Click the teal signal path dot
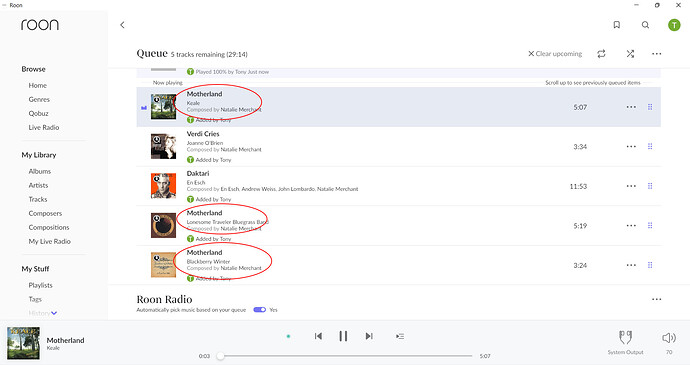 (288, 336)
